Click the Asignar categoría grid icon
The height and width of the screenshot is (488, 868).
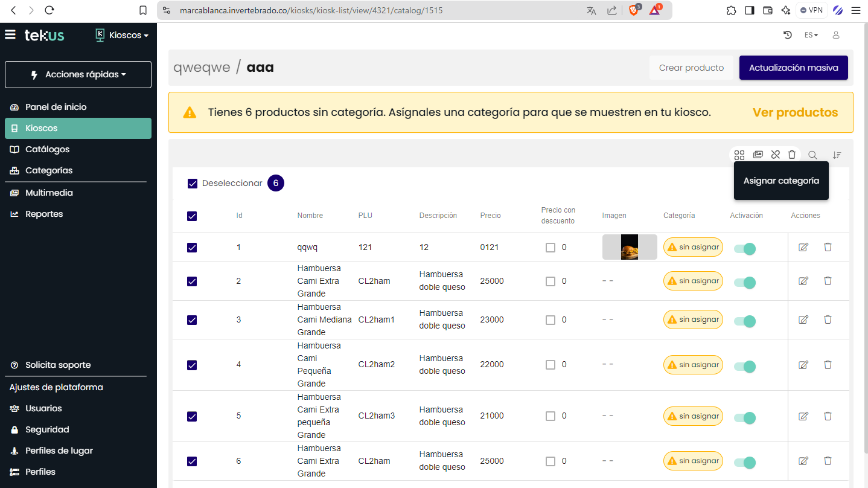click(739, 155)
